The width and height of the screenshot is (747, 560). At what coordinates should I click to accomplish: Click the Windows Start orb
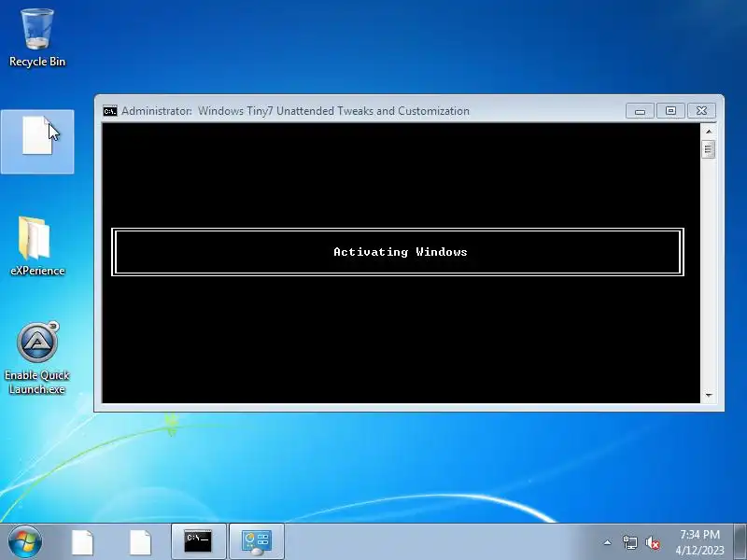(25, 541)
